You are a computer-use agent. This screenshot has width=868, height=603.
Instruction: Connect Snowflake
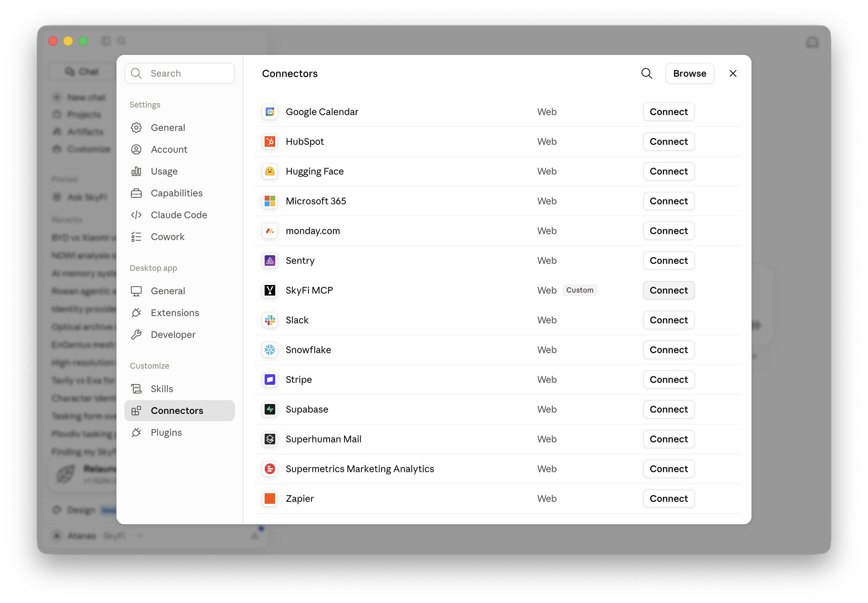[x=669, y=350]
